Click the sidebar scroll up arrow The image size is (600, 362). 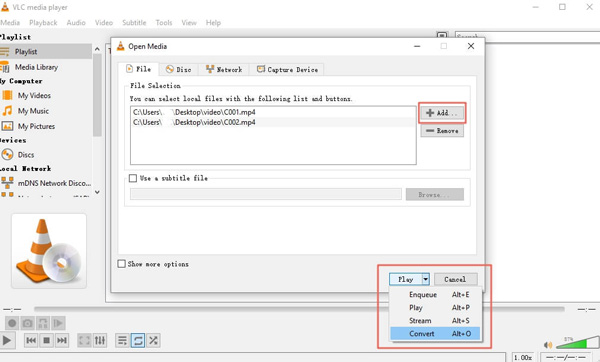click(x=97, y=49)
